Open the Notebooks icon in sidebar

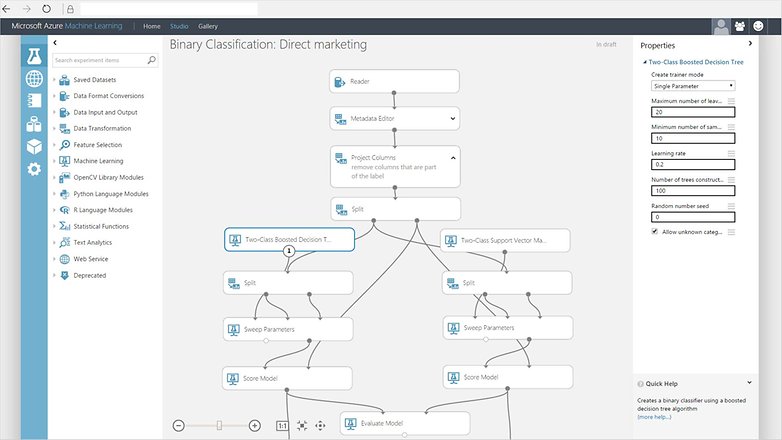click(34, 101)
